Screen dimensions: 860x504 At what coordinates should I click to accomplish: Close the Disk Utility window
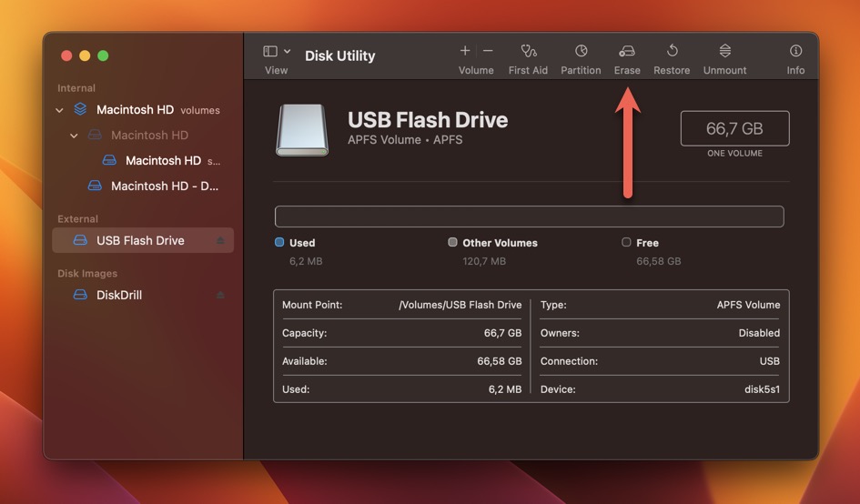[66, 55]
